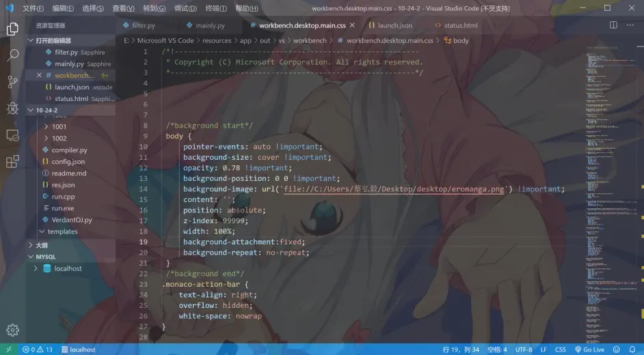Close the workbench.desktop.main.css tab

coord(352,25)
